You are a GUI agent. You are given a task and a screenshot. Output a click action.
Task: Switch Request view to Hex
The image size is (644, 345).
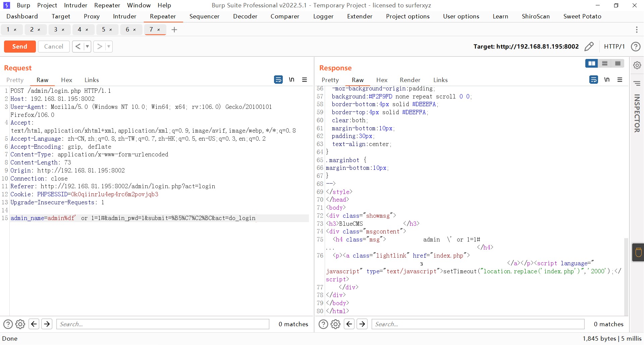[x=66, y=80]
